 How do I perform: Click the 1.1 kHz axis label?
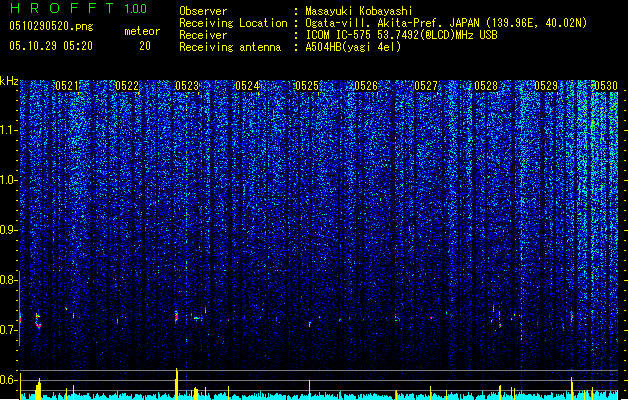click(8, 130)
